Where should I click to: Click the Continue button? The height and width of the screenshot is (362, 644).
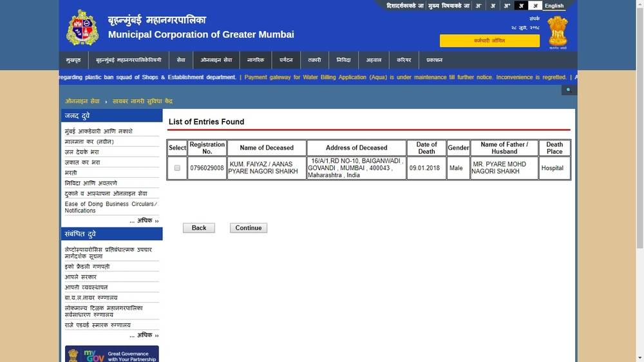click(x=249, y=228)
